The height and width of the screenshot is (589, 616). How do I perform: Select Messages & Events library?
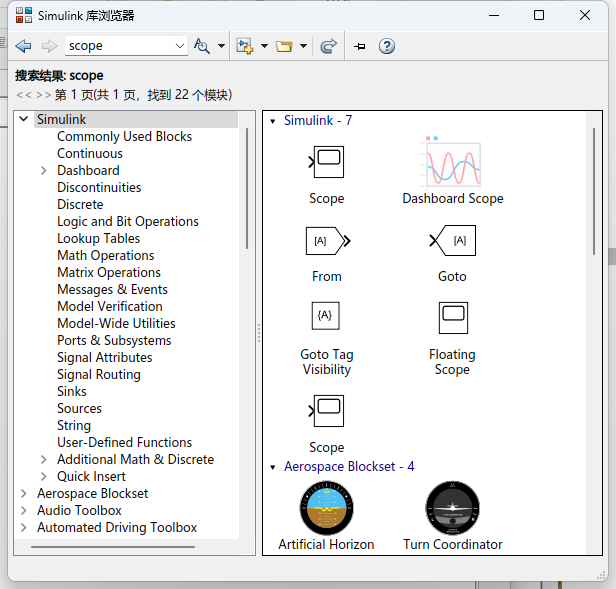click(x=112, y=289)
